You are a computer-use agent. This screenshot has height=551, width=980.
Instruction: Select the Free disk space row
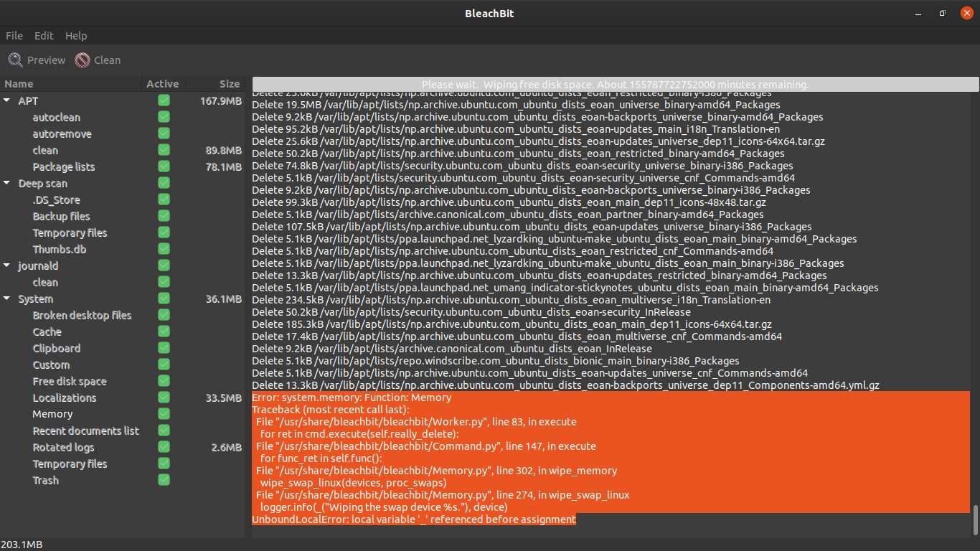click(x=123, y=381)
